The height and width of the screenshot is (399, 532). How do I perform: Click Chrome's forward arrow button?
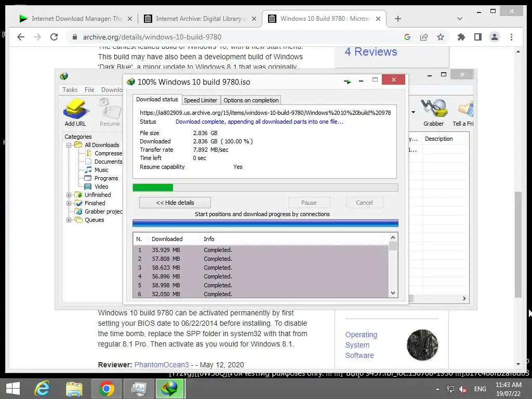pos(37,37)
